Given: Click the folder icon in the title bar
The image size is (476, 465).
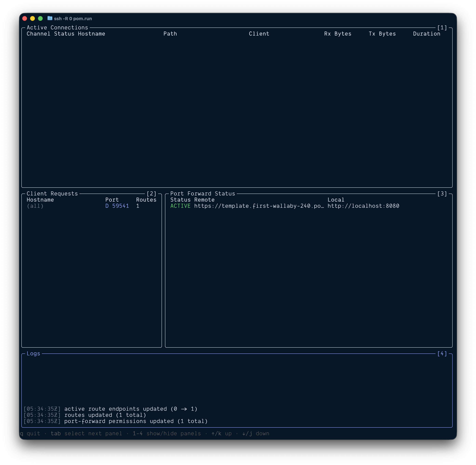Looking at the screenshot, I should [50, 18].
